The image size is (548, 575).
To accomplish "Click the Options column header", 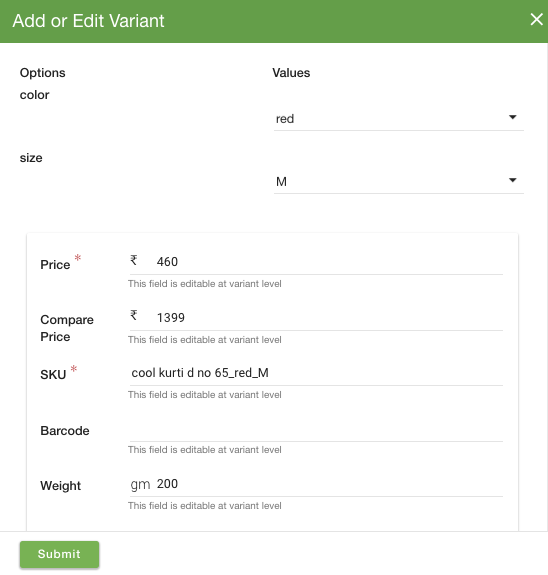I will pyautogui.click(x=43, y=73).
